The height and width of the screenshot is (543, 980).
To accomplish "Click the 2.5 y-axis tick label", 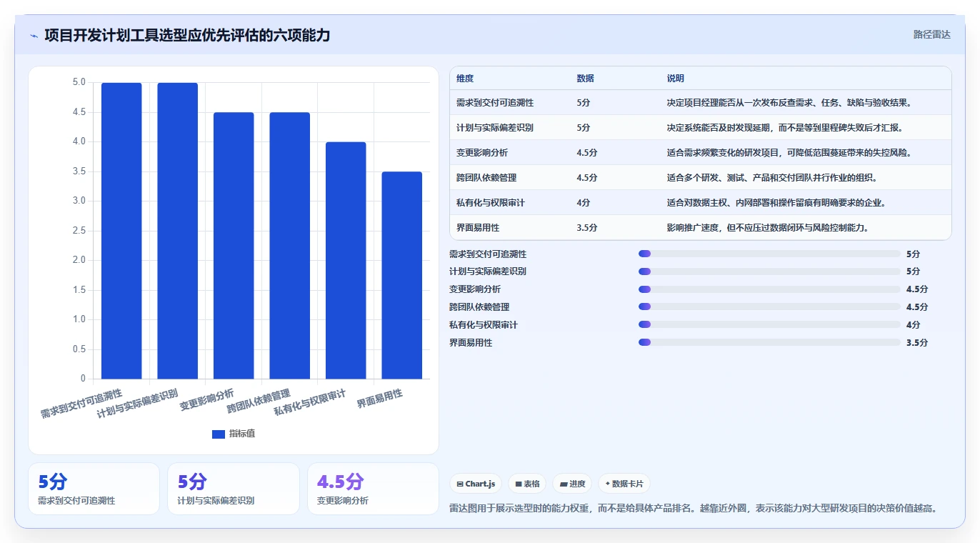I will click(79, 231).
